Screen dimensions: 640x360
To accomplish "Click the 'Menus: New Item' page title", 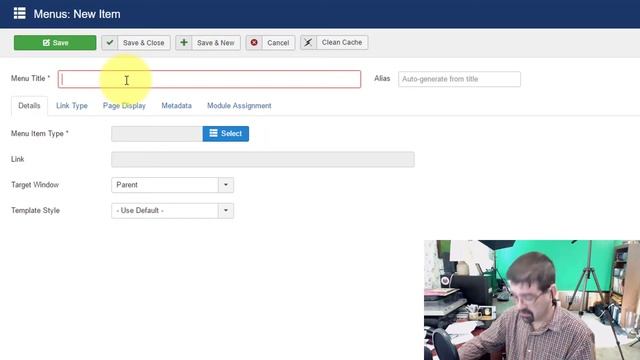I will (x=77, y=14).
